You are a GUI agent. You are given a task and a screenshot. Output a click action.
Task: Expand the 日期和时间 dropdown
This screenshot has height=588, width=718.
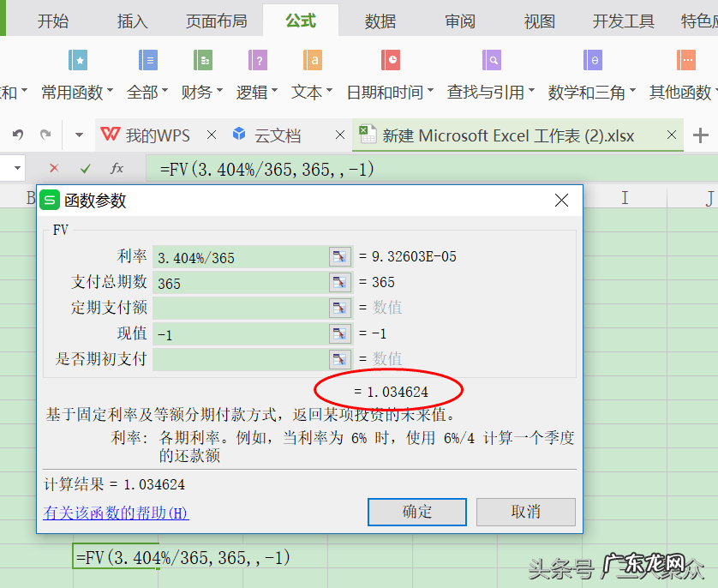pos(430,90)
